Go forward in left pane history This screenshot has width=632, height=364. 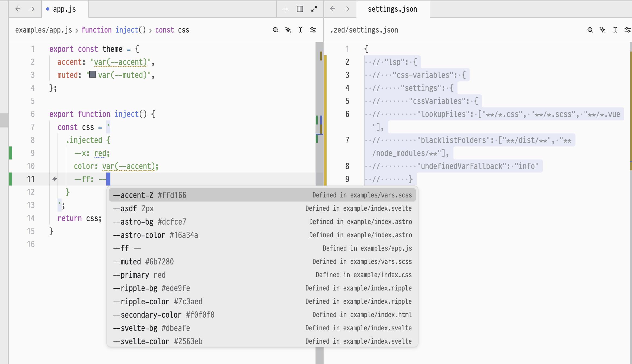coord(32,9)
